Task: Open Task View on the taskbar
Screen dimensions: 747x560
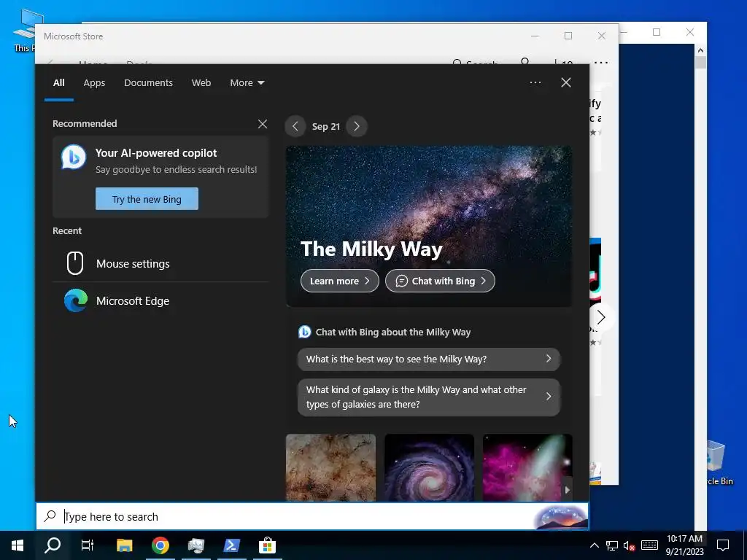Action: [88, 545]
